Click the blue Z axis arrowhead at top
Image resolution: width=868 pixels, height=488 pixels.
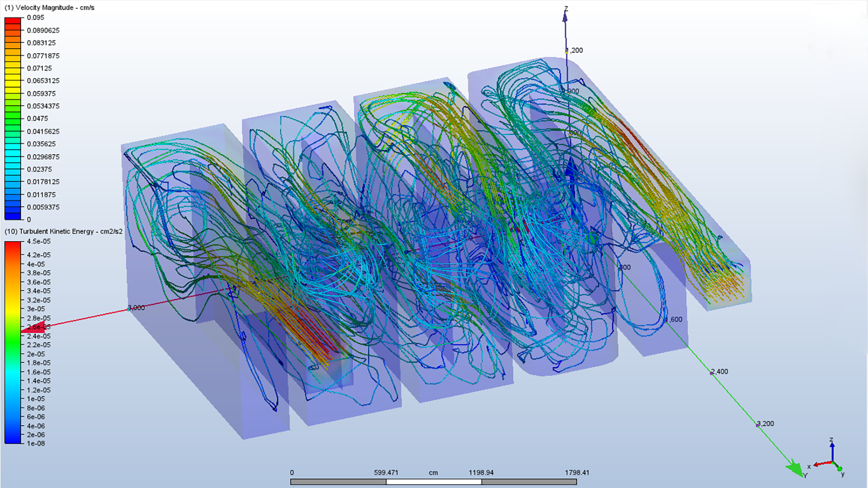(x=565, y=18)
